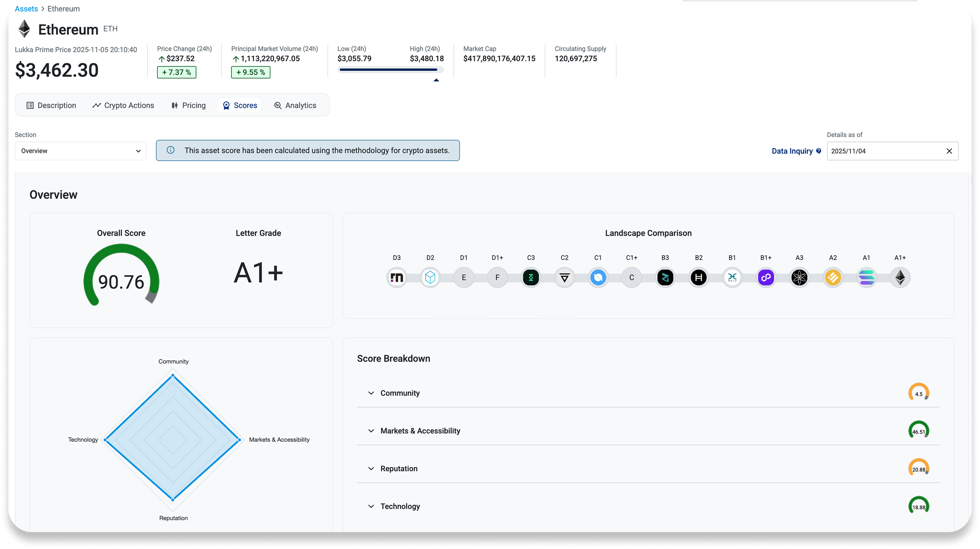Click the Technology 18.88 score gauge
The image size is (980, 549).
pyautogui.click(x=919, y=505)
